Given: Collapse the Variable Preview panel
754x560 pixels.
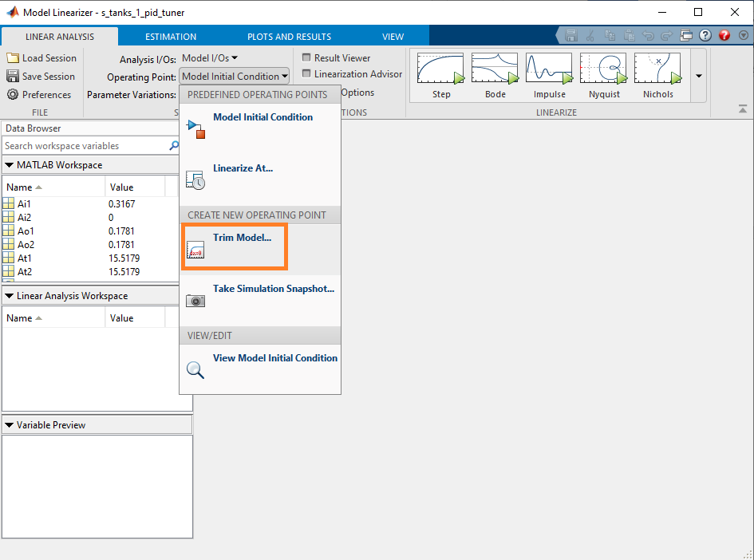Looking at the screenshot, I should [x=9, y=425].
